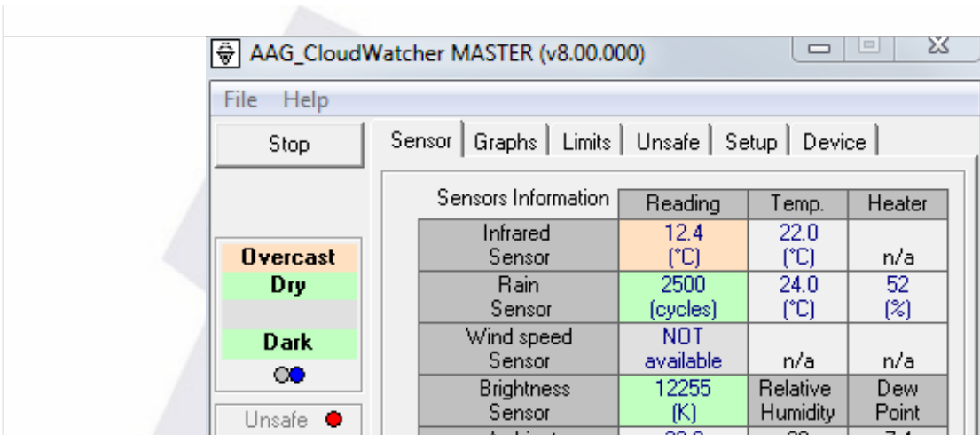
Task: Click the Reading column header
Action: pyautogui.click(x=683, y=204)
